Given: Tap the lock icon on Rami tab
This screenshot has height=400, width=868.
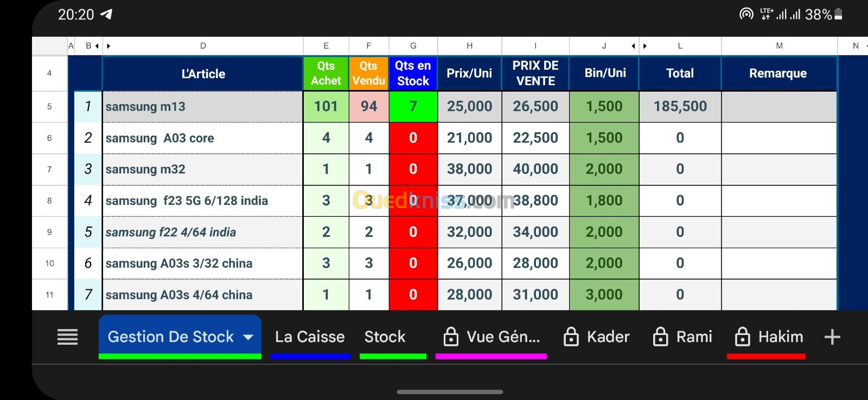Looking at the screenshot, I should pyautogui.click(x=660, y=337).
